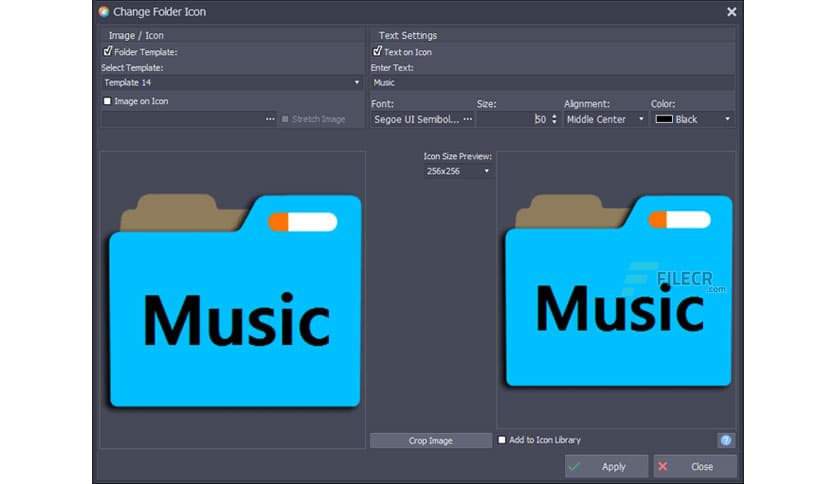The image size is (836, 484).
Task: Click the Segoe UI Semibold font field
Action: pos(416,119)
